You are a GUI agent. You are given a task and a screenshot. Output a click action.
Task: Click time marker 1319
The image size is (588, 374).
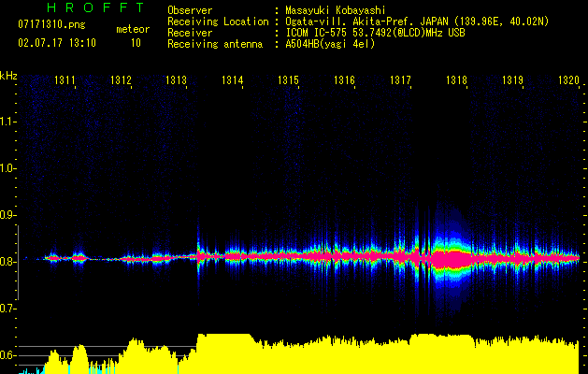512,80
